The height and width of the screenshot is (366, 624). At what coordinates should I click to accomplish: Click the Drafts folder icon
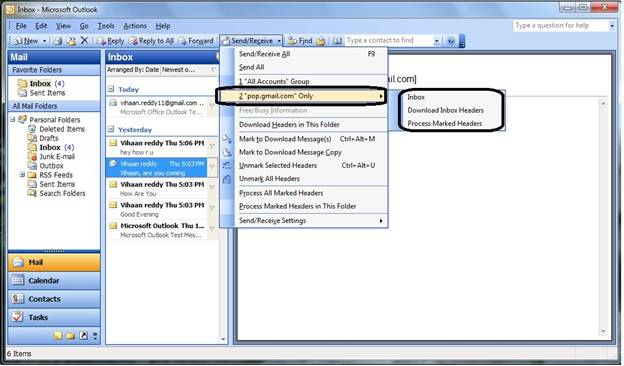tap(32, 138)
